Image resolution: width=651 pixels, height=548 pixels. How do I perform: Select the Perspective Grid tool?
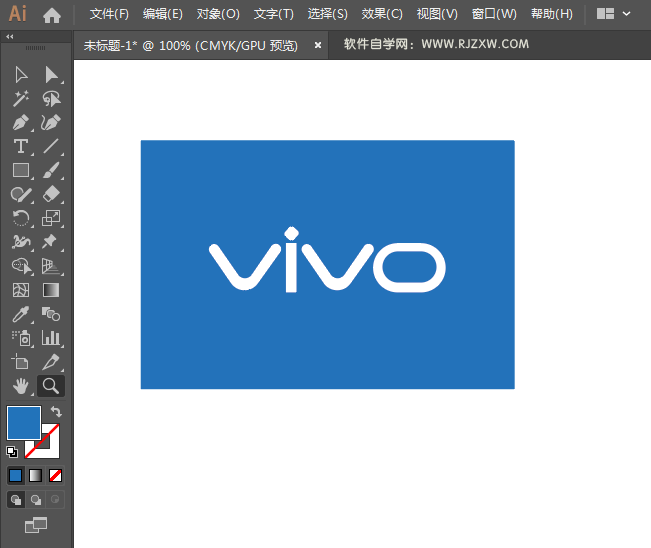tap(51, 266)
